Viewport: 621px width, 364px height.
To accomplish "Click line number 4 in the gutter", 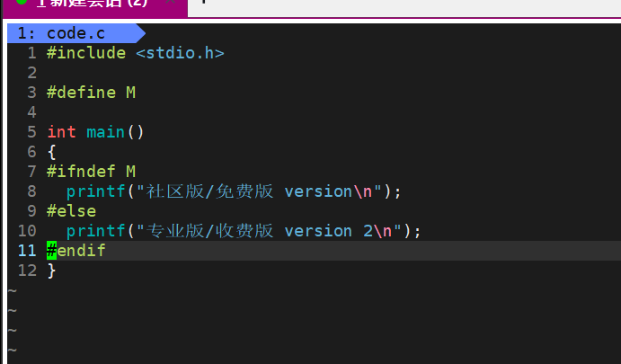I will pyautogui.click(x=32, y=112).
